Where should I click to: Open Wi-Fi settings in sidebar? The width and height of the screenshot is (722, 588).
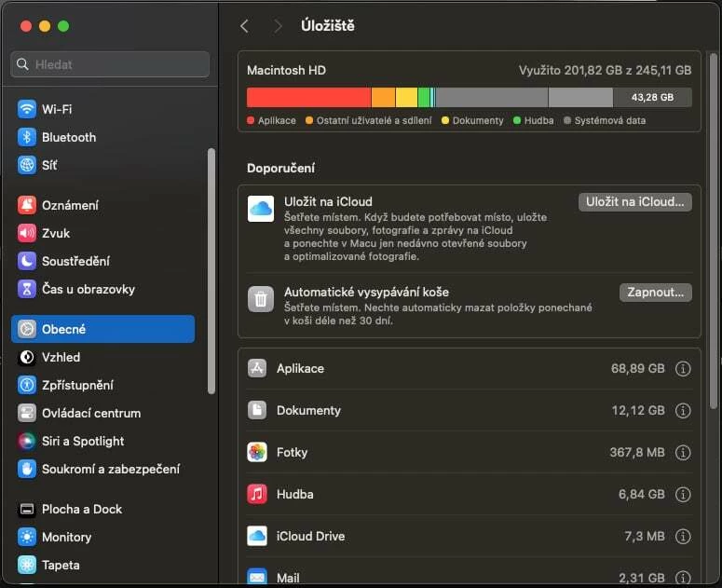click(x=103, y=109)
